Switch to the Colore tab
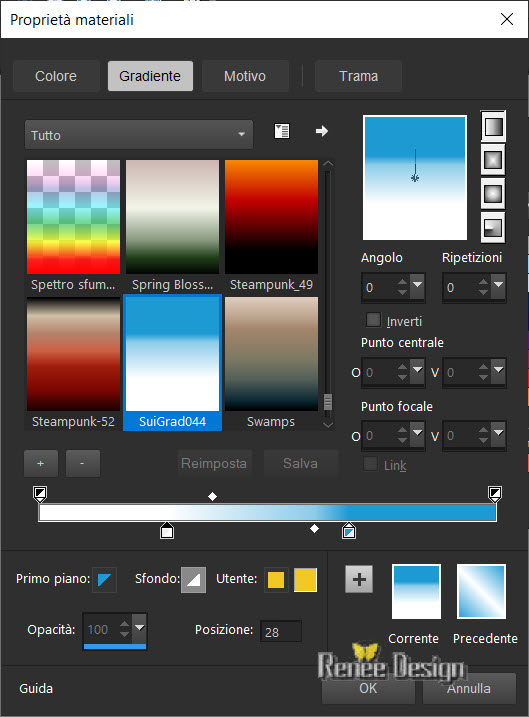Viewport: 529px width, 717px height. 56,76
